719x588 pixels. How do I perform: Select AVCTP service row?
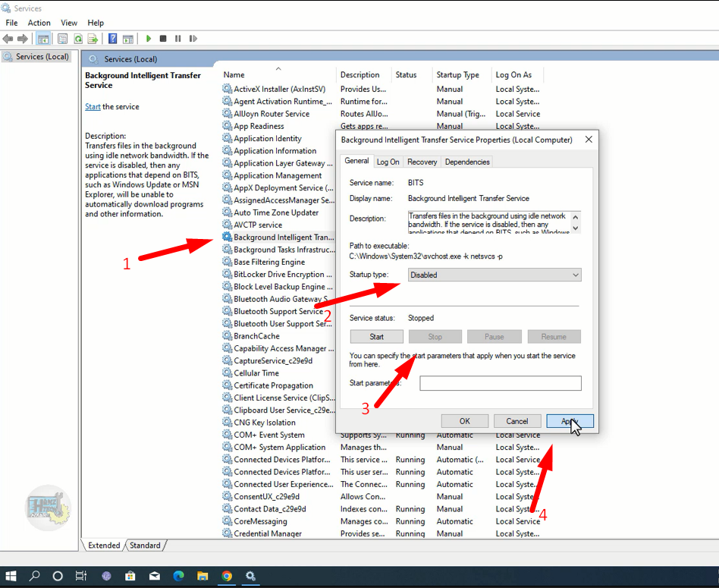(258, 225)
